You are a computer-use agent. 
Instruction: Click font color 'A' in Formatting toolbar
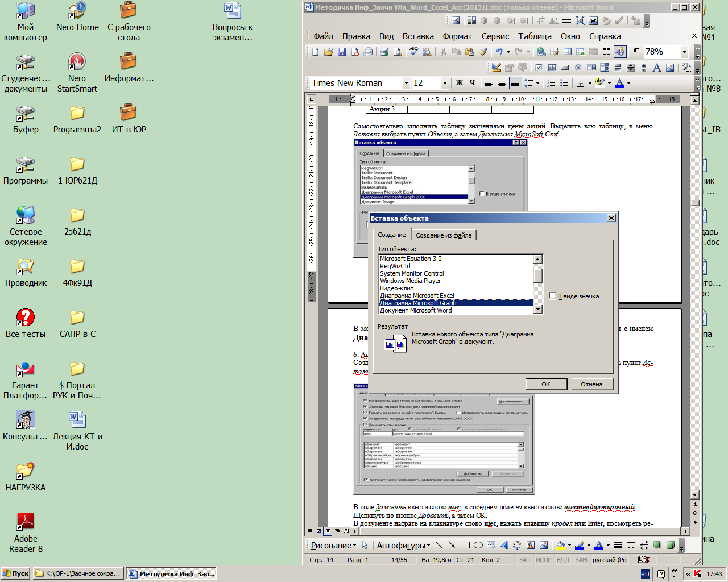pyautogui.click(x=619, y=83)
